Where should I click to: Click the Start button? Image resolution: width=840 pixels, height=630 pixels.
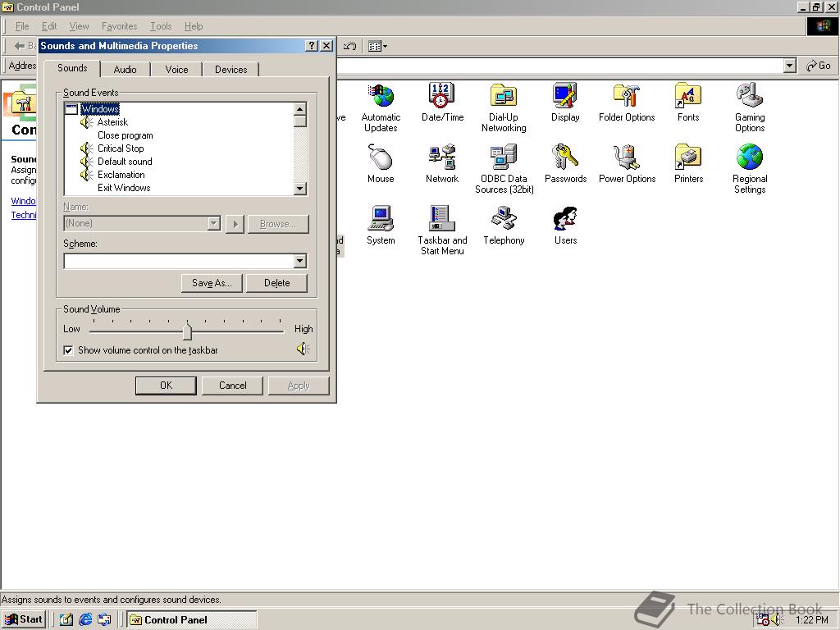[24, 620]
